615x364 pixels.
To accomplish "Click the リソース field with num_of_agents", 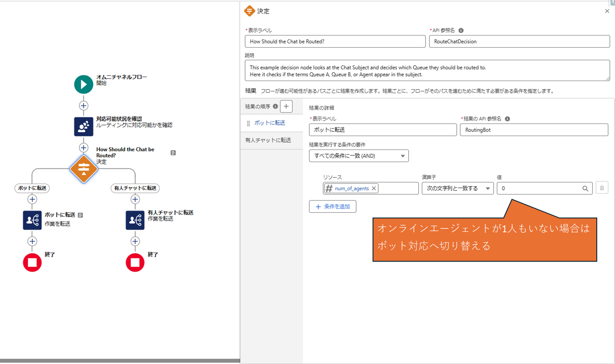I will pos(371,188).
